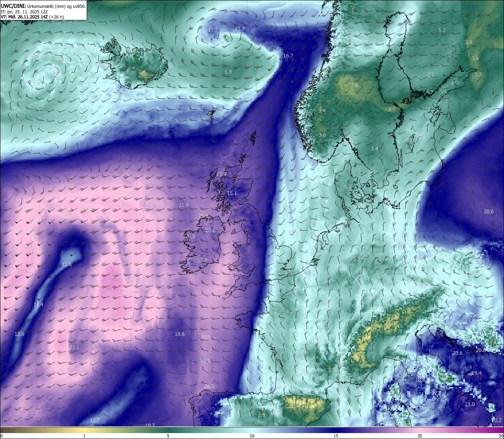Click the 21.9 value west of Scotland
This screenshot has height=439, width=504.
coord(183,205)
